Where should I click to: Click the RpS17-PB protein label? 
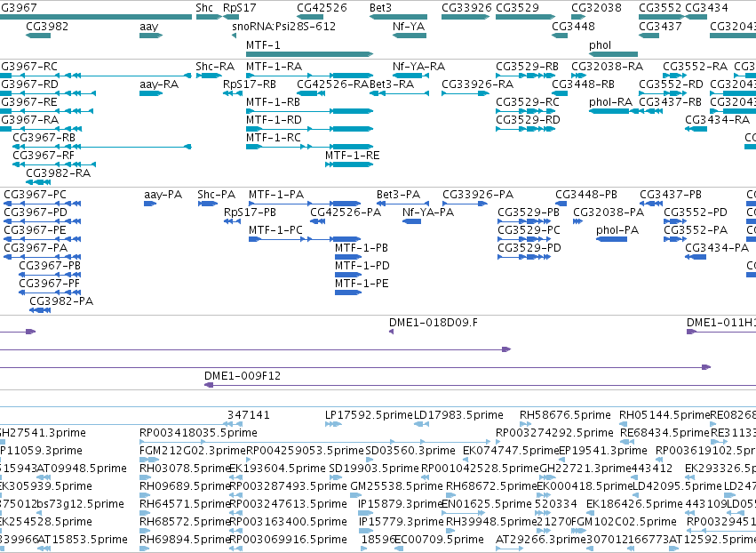[251, 212]
